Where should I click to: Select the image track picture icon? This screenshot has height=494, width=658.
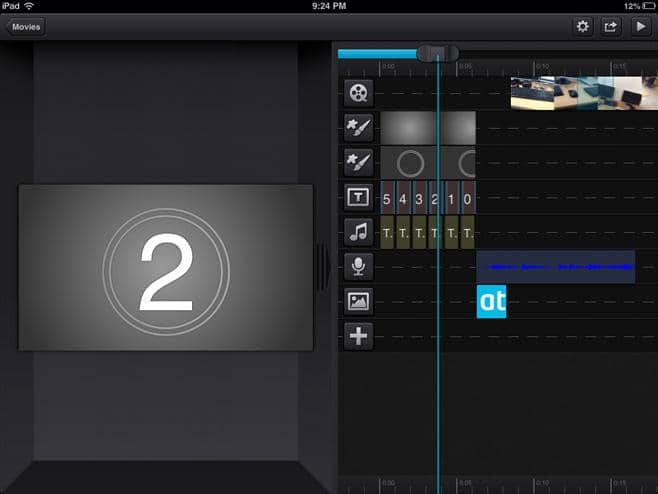point(358,301)
